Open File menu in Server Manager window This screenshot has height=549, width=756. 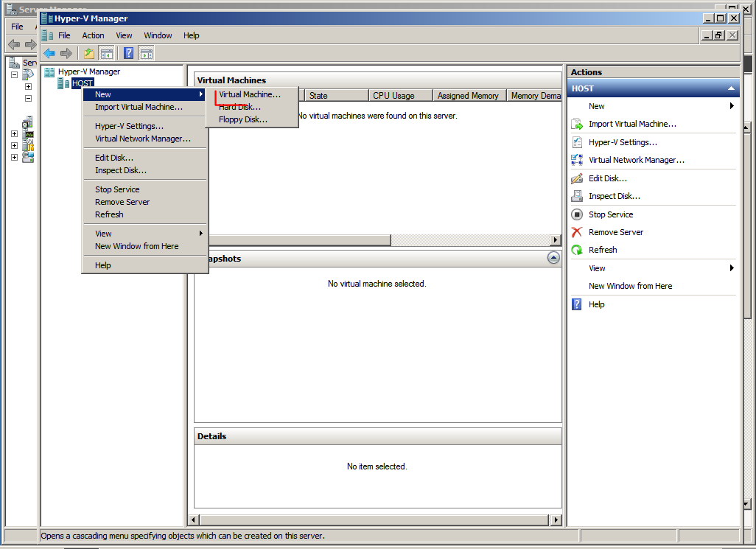18,27
